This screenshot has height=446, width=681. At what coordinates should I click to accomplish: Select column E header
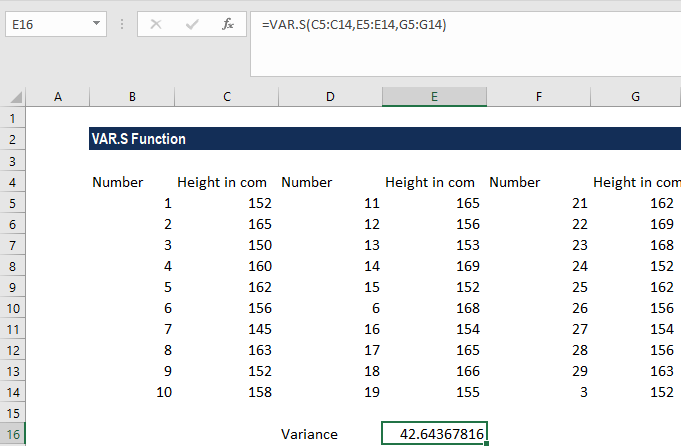(x=434, y=96)
